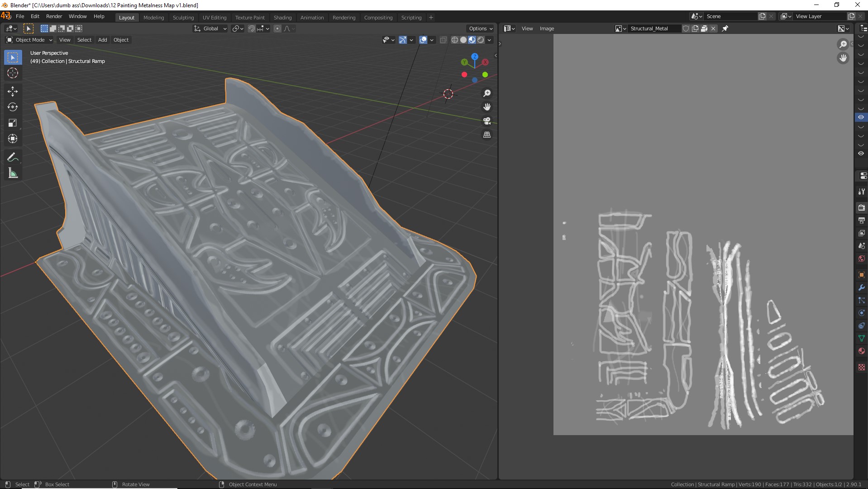This screenshot has width=868, height=489.
Task: Toggle X-ray transparency mode
Action: 443,40
